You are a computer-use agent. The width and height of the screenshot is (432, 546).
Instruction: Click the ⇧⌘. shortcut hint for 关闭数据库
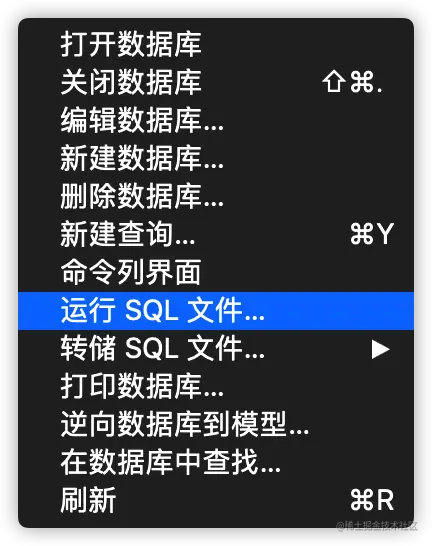(x=352, y=82)
